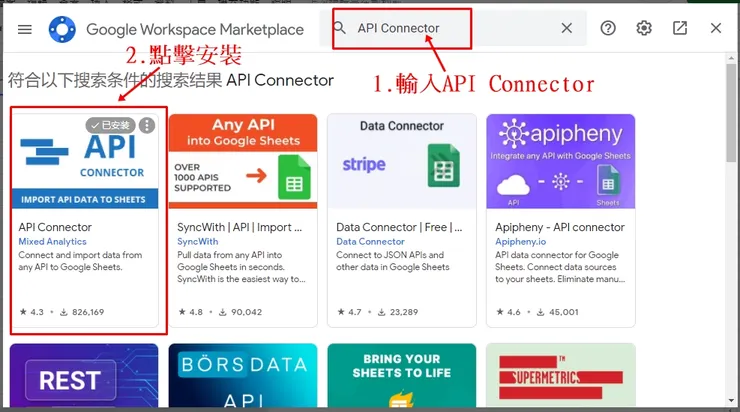The height and width of the screenshot is (412, 740).
Task: Click the SyncWith developer link
Action: coord(198,241)
